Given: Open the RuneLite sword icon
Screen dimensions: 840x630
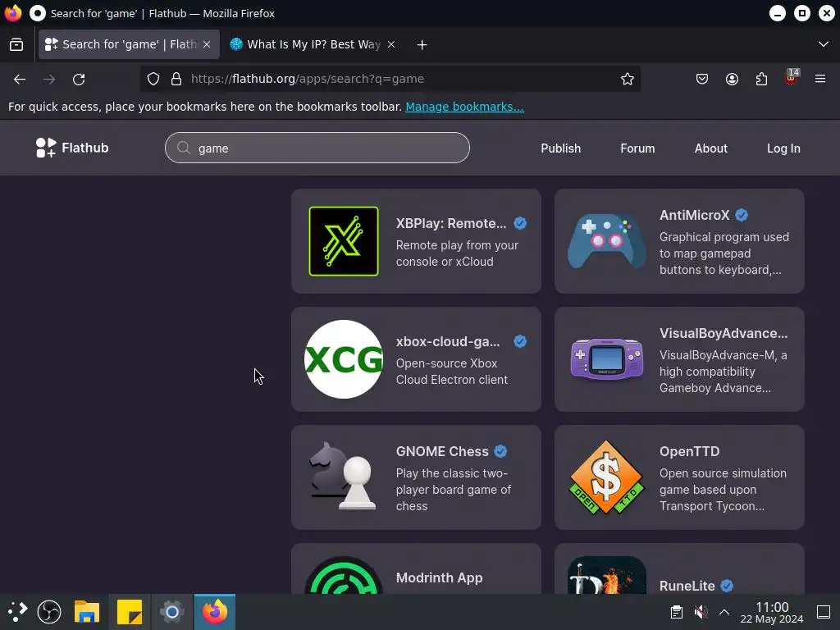Looking at the screenshot, I should (606, 575).
